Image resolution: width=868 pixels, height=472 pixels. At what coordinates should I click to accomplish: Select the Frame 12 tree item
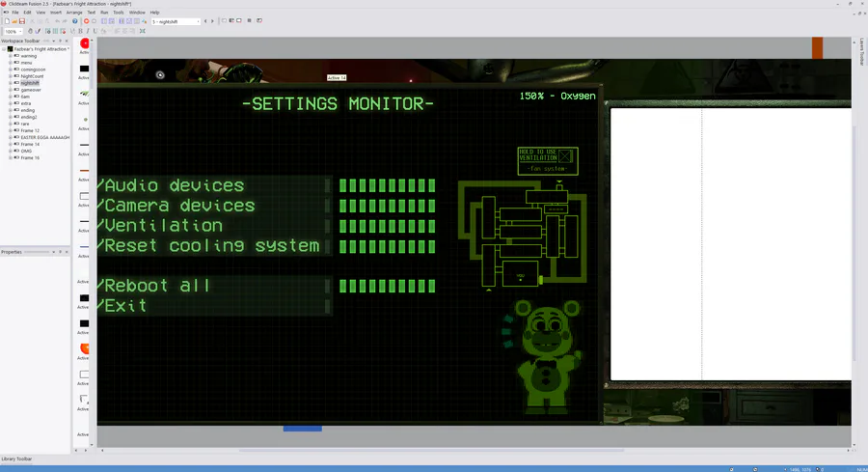click(30, 130)
